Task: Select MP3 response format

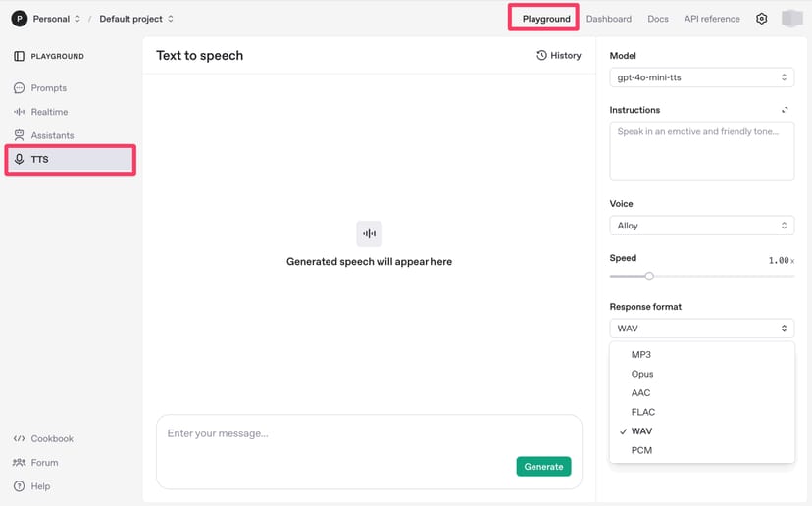Action: 641,355
